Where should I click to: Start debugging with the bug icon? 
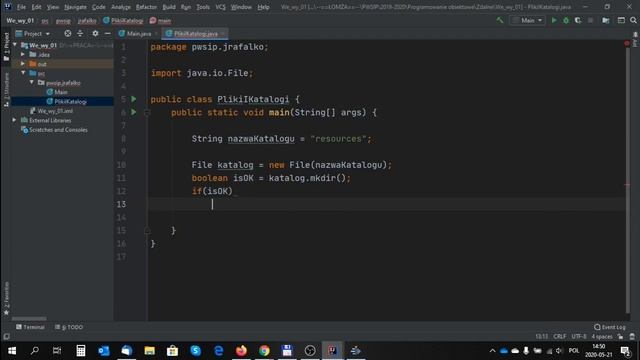566,20
